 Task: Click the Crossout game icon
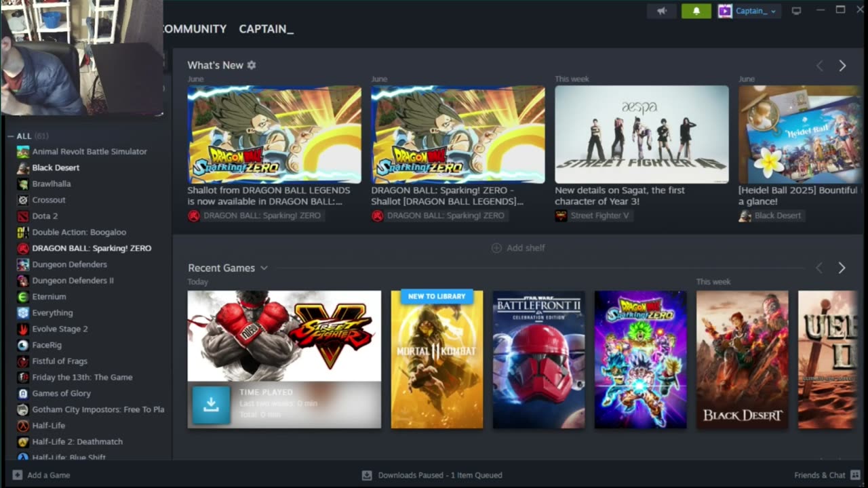[23, 200]
